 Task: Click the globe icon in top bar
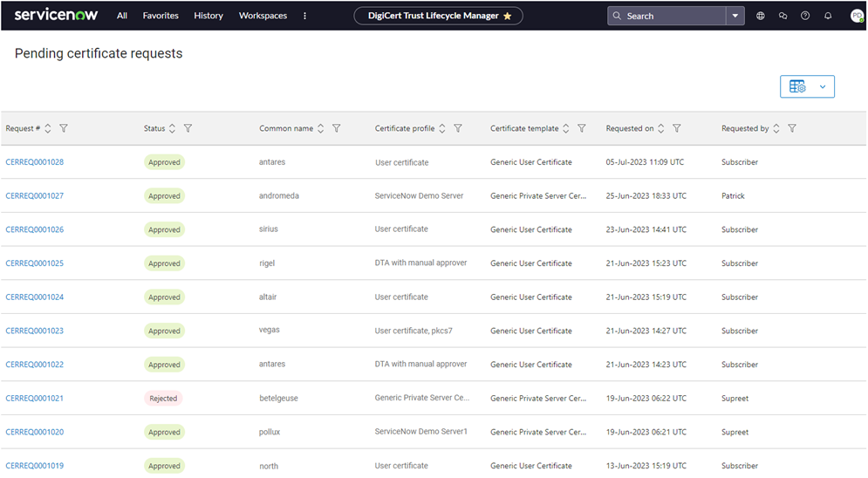pos(761,16)
